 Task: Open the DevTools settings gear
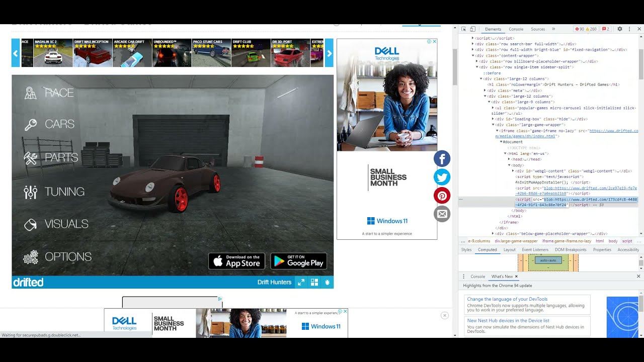pyautogui.click(x=620, y=29)
